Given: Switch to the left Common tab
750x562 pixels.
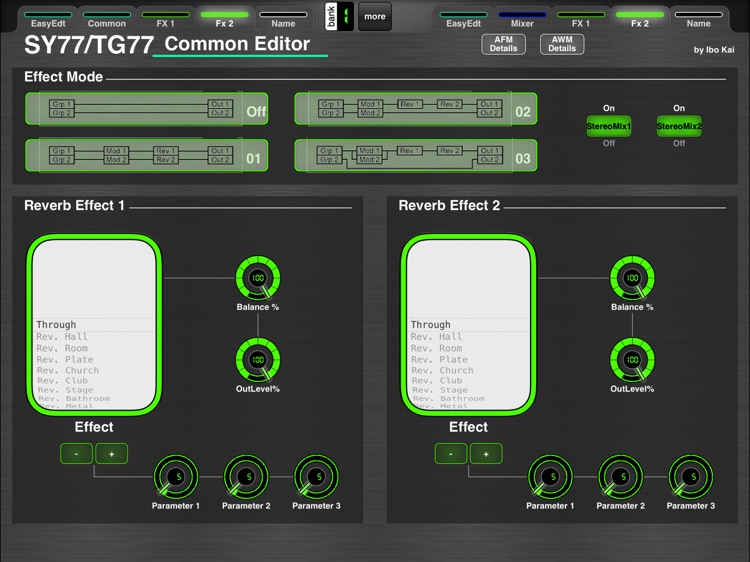Looking at the screenshot, I should pyautogui.click(x=107, y=19).
